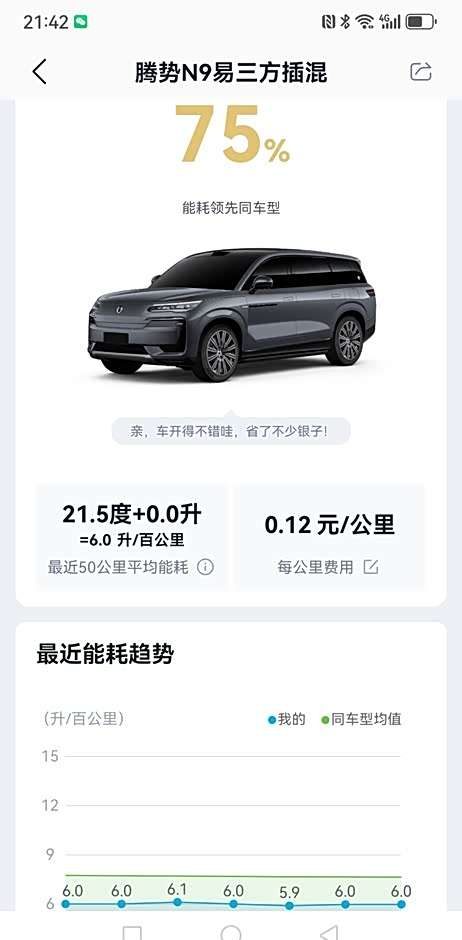Tap the back arrow icon
The image size is (462, 940).
tap(40, 73)
